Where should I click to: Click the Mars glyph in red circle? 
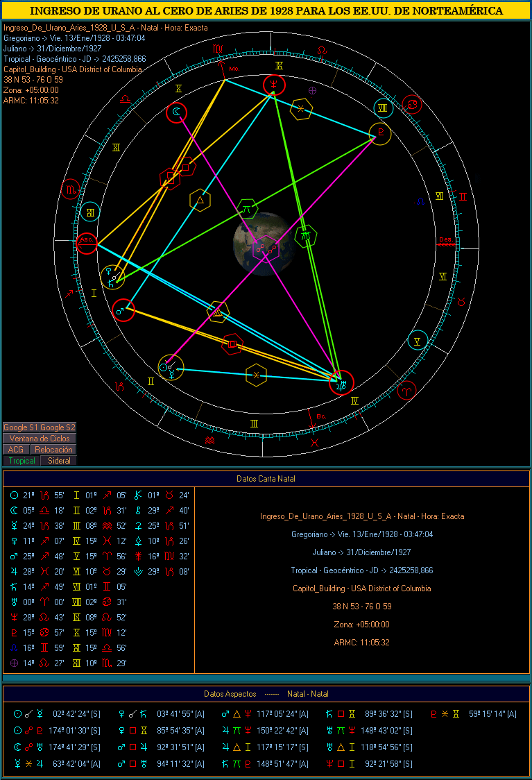pyautogui.click(x=123, y=310)
